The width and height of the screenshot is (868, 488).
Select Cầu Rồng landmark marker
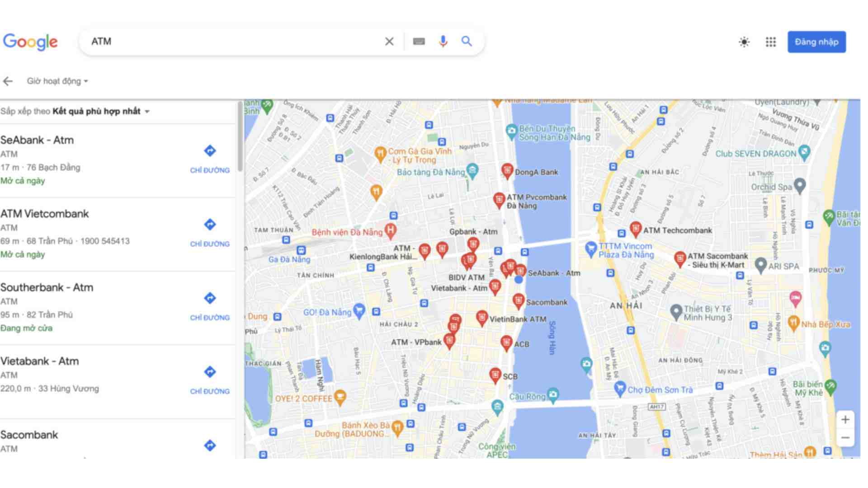coord(553,395)
